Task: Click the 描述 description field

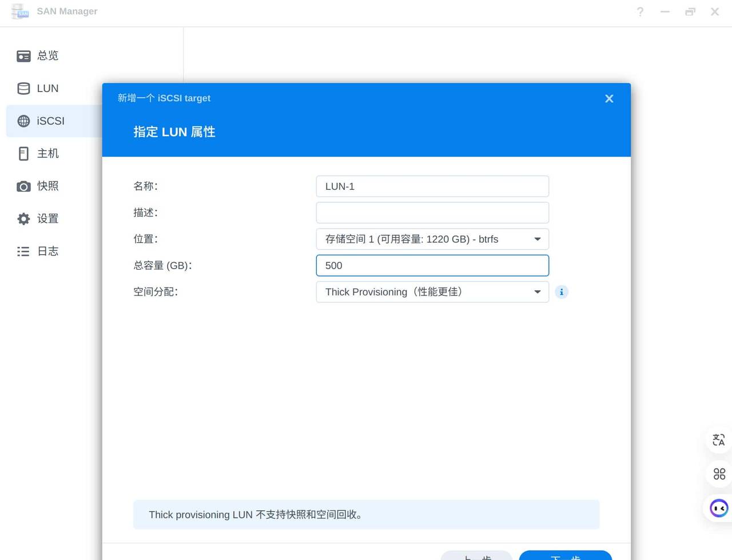Action: (432, 212)
